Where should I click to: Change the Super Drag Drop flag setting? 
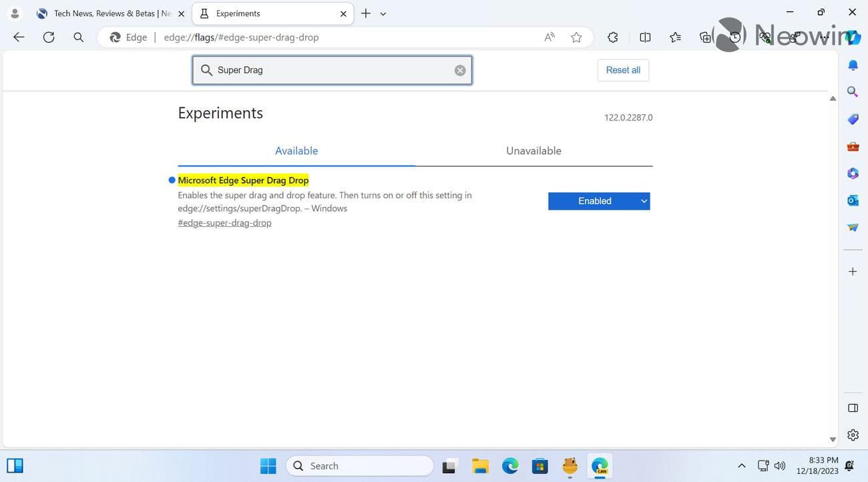point(598,200)
